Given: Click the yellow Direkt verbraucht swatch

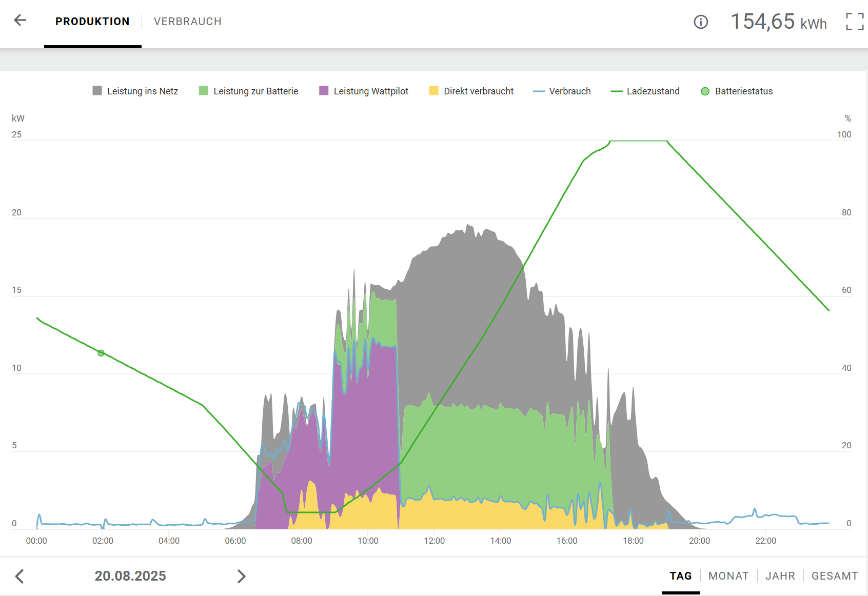Looking at the screenshot, I should tap(434, 91).
